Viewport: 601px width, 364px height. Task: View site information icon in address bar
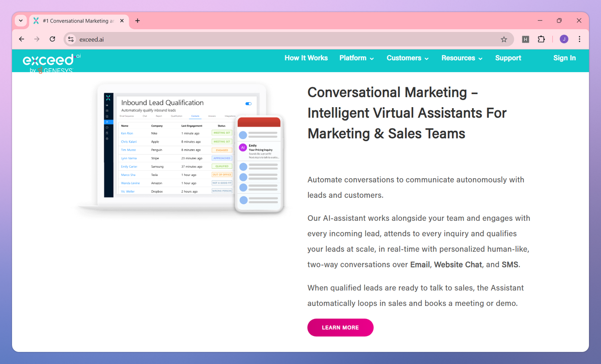[x=71, y=39]
